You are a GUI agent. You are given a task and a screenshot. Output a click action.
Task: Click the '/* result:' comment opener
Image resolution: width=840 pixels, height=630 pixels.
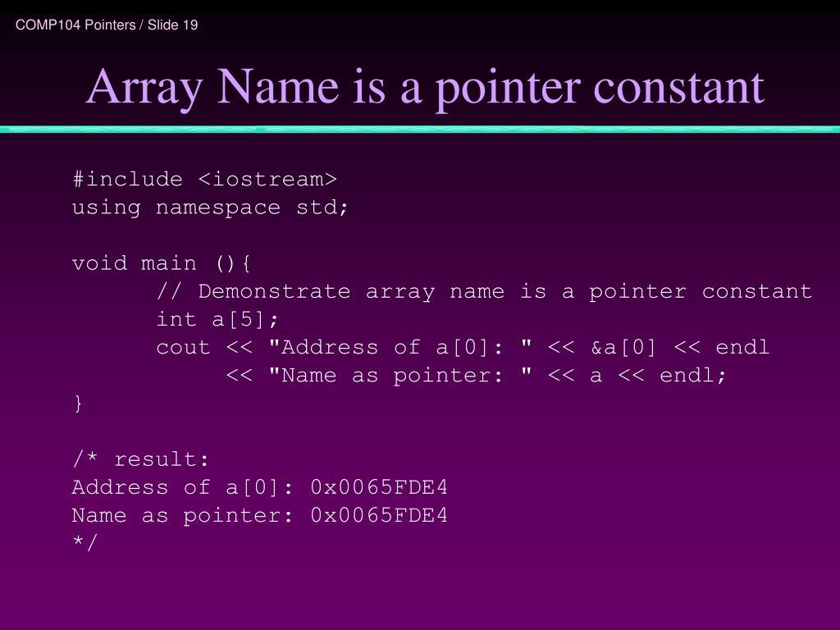[140, 459]
